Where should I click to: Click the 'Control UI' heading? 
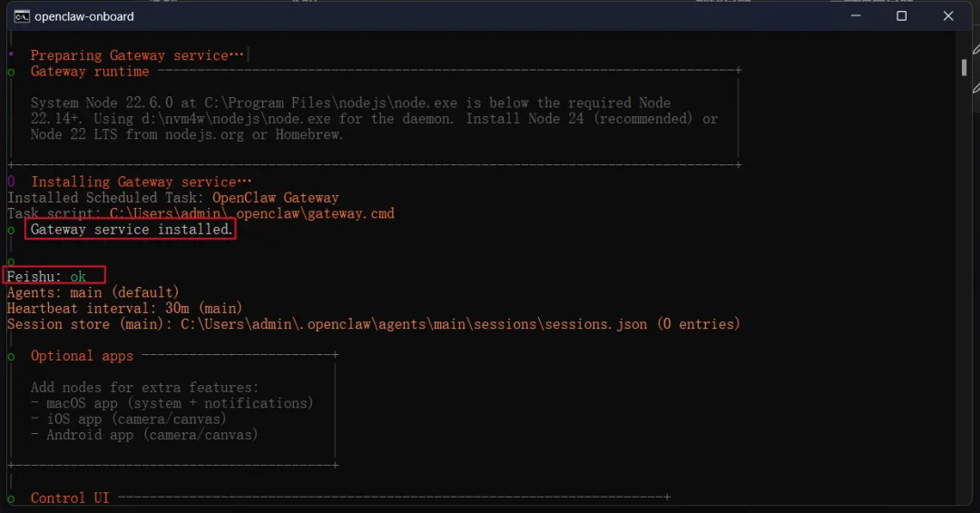tap(70, 498)
